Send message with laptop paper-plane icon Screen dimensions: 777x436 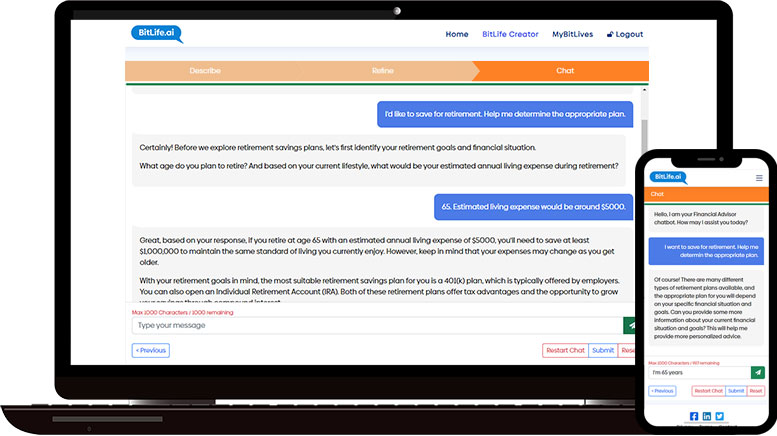(629, 326)
